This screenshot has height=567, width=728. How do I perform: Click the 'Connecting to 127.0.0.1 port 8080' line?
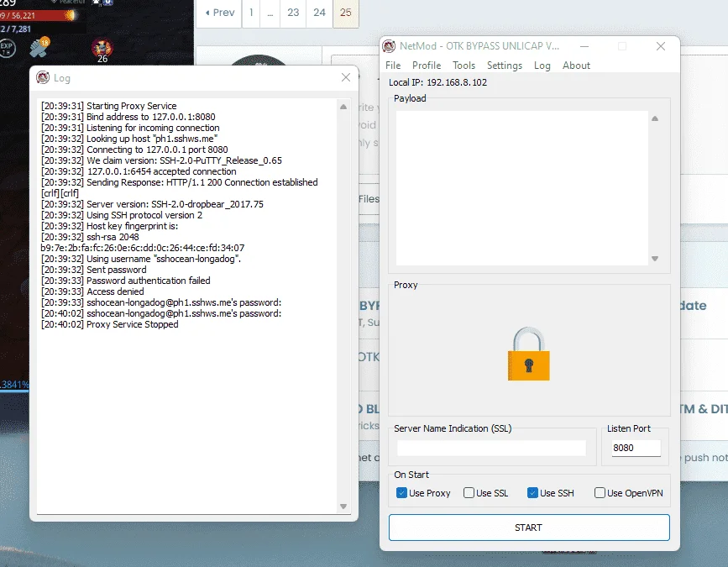tap(134, 150)
